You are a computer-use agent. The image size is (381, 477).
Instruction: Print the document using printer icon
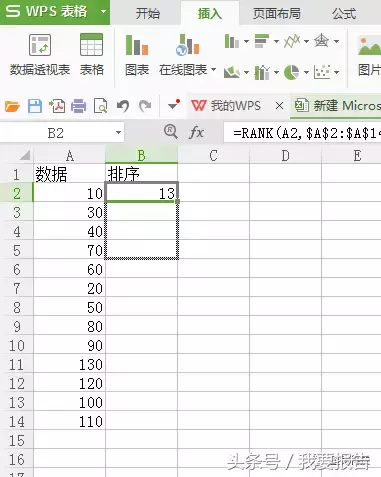click(x=79, y=106)
